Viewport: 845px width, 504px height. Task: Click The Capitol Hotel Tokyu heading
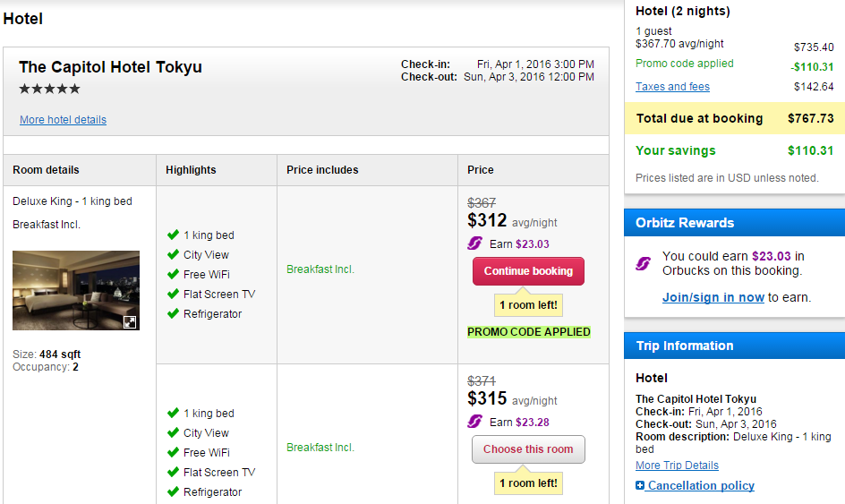click(x=110, y=67)
